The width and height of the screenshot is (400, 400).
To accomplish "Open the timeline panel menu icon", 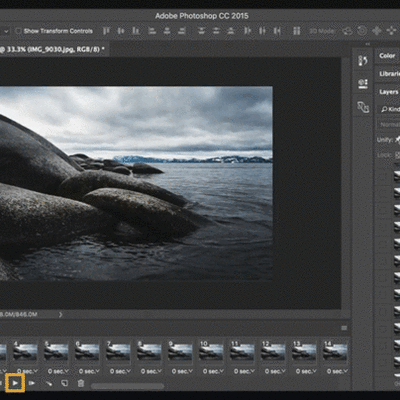I will 344,328.
